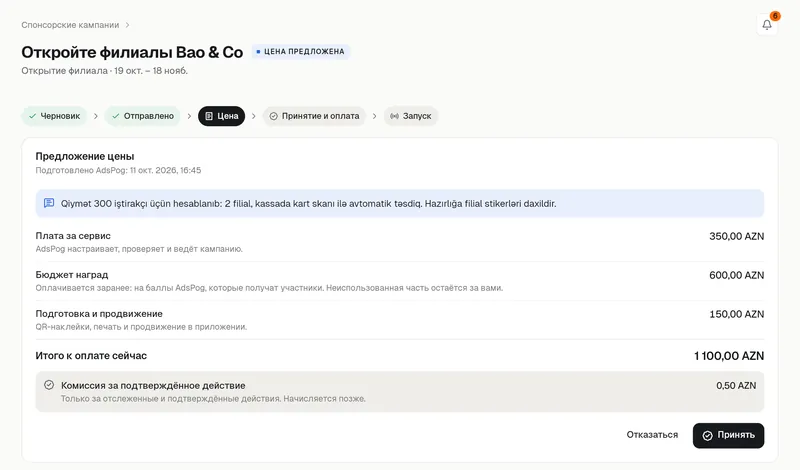This screenshot has height=470, width=800.
Task: Click the message icon in the blue note
Action: [x=49, y=203]
